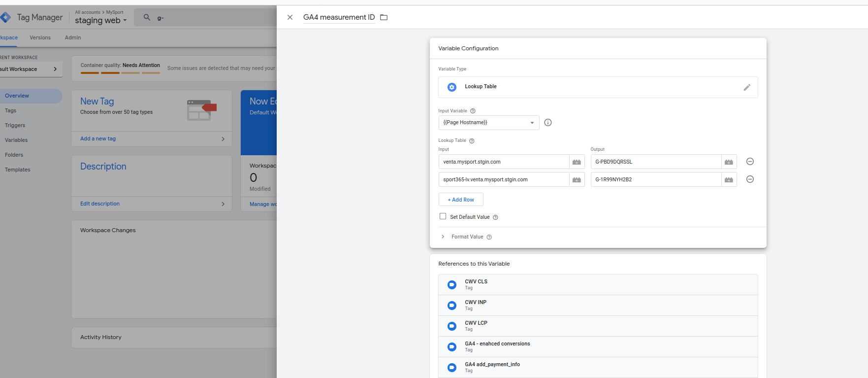Click chevron on Edit description row
868x378 pixels.
tap(223, 204)
